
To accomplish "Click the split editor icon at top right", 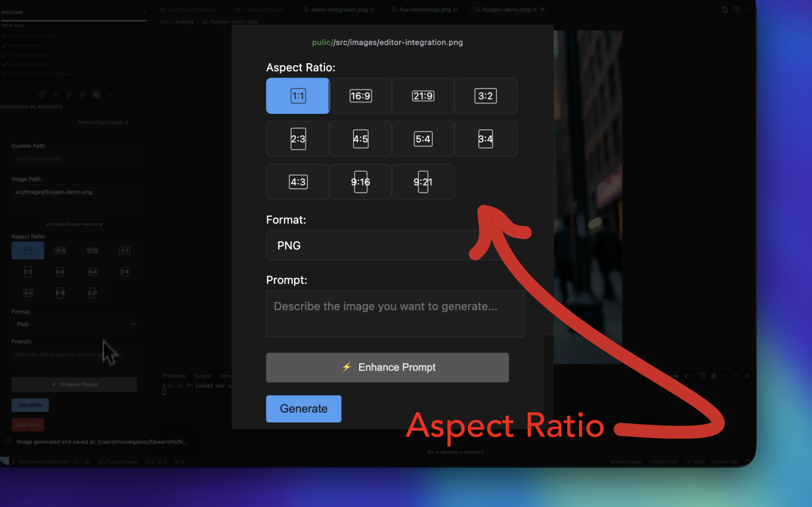I will (736, 9).
